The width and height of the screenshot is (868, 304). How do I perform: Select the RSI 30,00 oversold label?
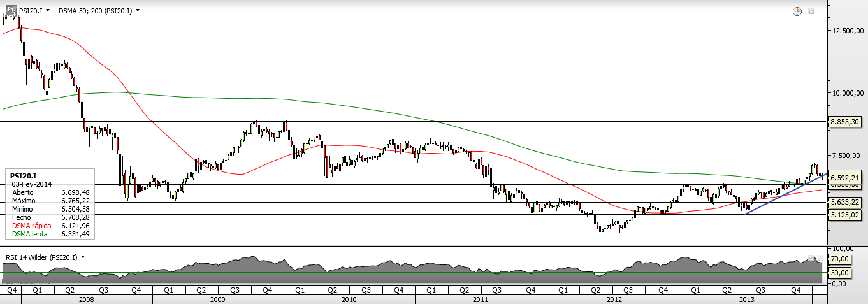pyautogui.click(x=841, y=271)
